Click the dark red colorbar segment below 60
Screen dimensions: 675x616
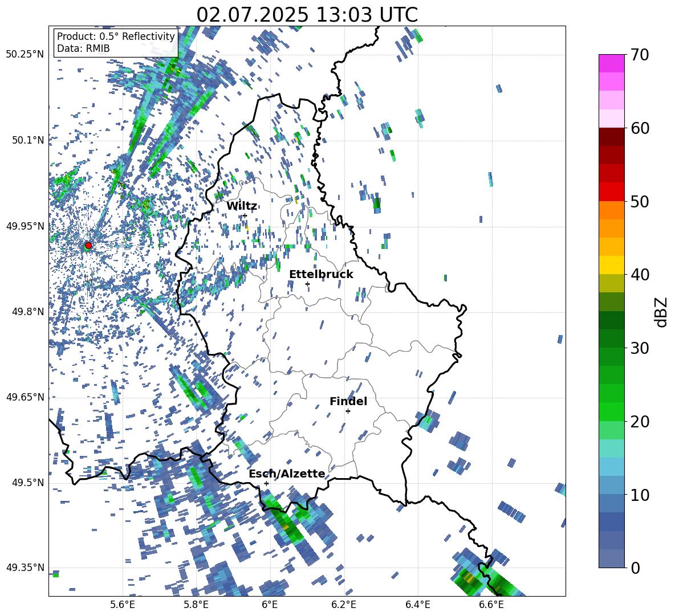click(611, 137)
